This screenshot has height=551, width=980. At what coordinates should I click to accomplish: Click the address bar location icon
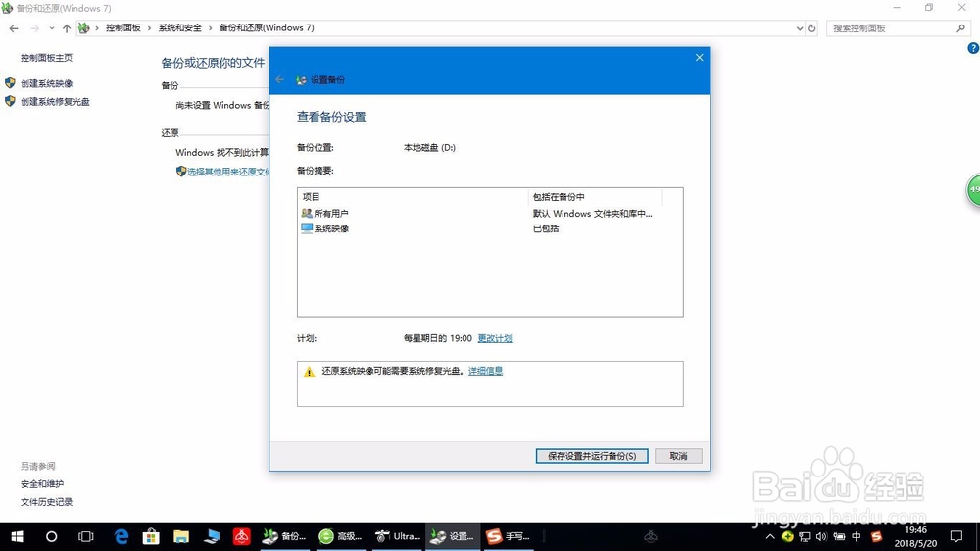click(83, 28)
